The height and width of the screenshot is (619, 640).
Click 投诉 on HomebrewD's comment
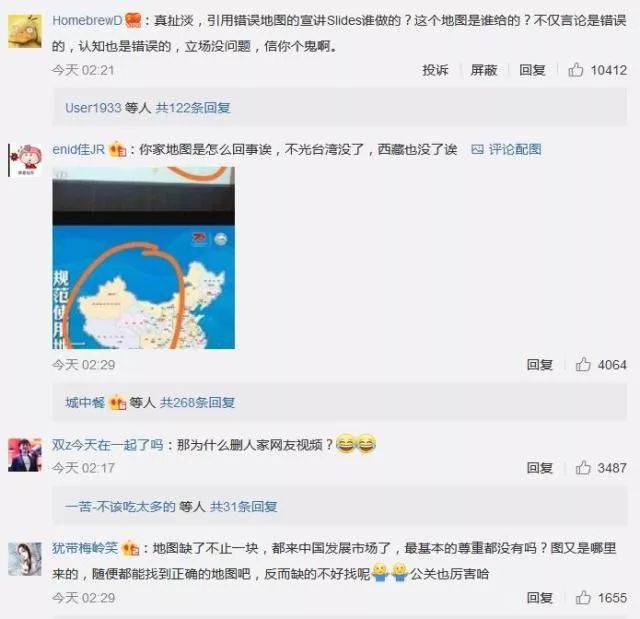tap(435, 70)
